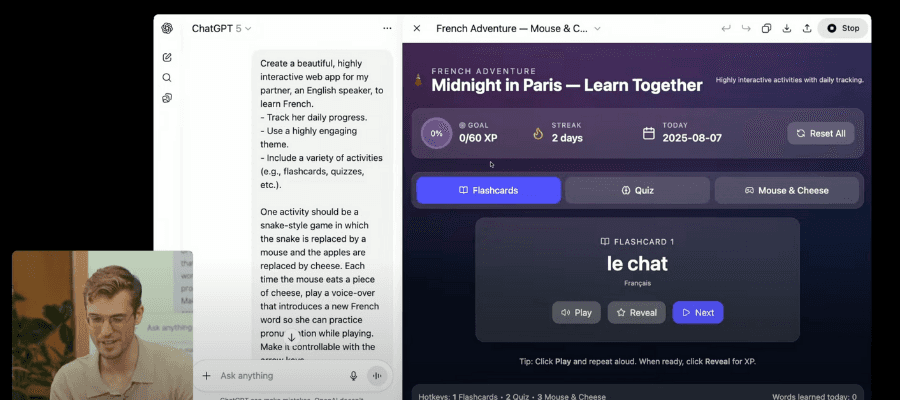Click 'Words learned today: 0' text

click(x=814, y=397)
